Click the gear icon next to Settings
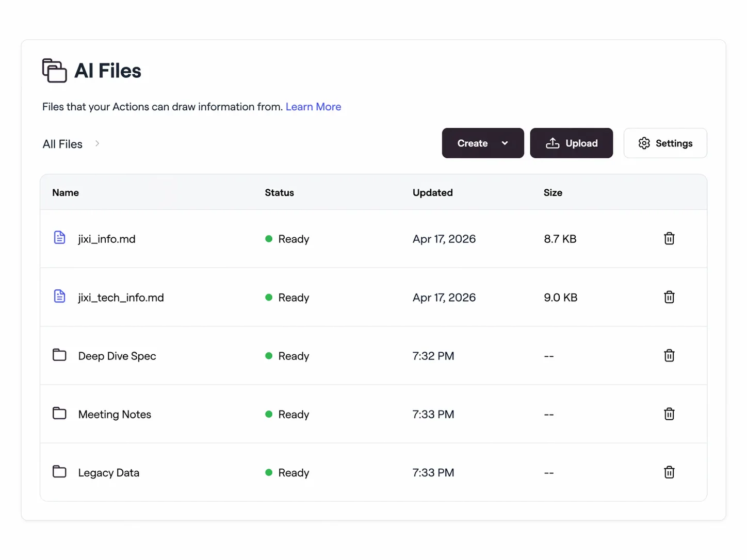The width and height of the screenshot is (747, 560). pos(644,143)
